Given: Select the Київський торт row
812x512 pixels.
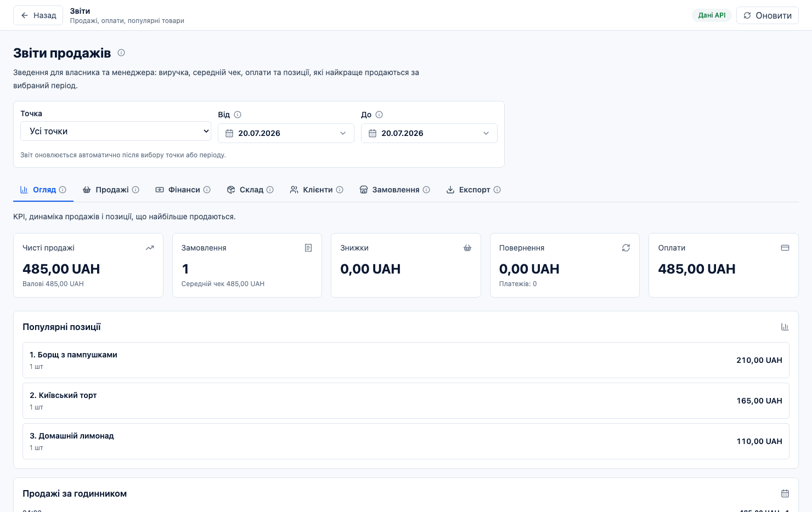Looking at the screenshot, I should 406,401.
